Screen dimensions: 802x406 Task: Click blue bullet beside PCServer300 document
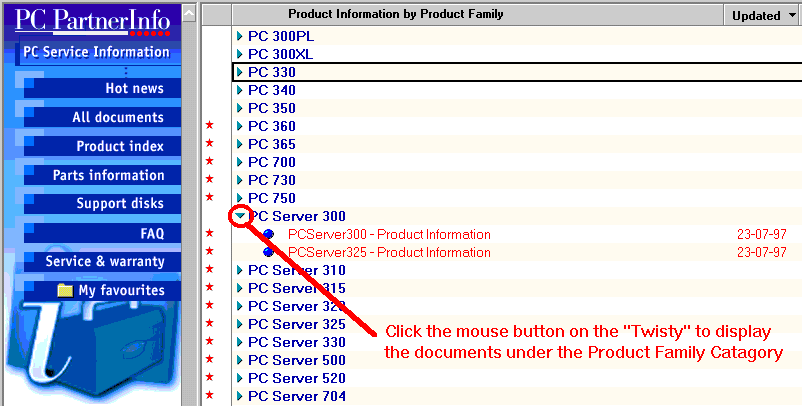(268, 235)
